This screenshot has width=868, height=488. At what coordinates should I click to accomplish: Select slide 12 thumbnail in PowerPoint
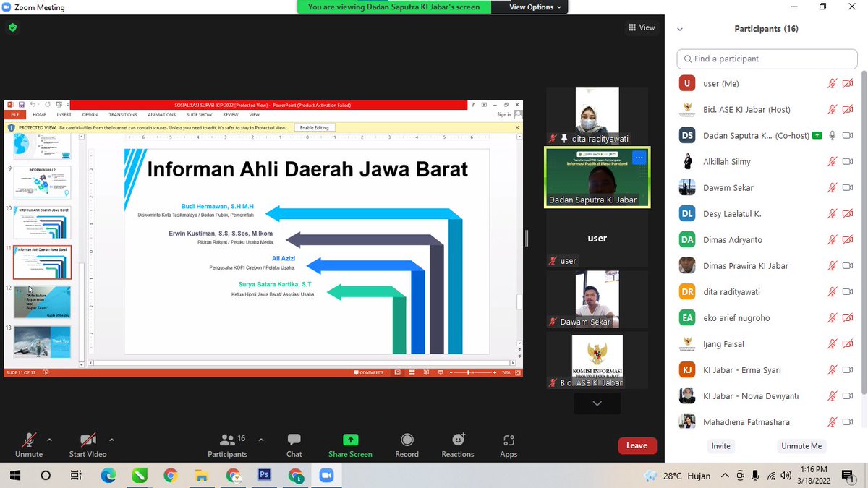43,302
